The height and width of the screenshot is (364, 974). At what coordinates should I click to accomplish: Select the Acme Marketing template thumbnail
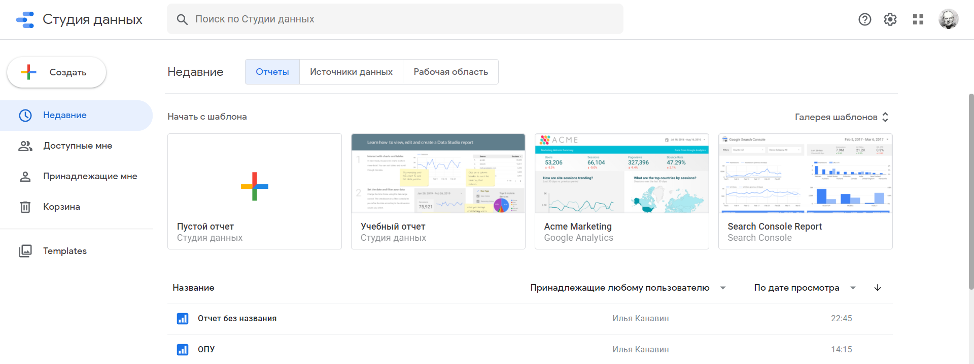pyautogui.click(x=622, y=173)
